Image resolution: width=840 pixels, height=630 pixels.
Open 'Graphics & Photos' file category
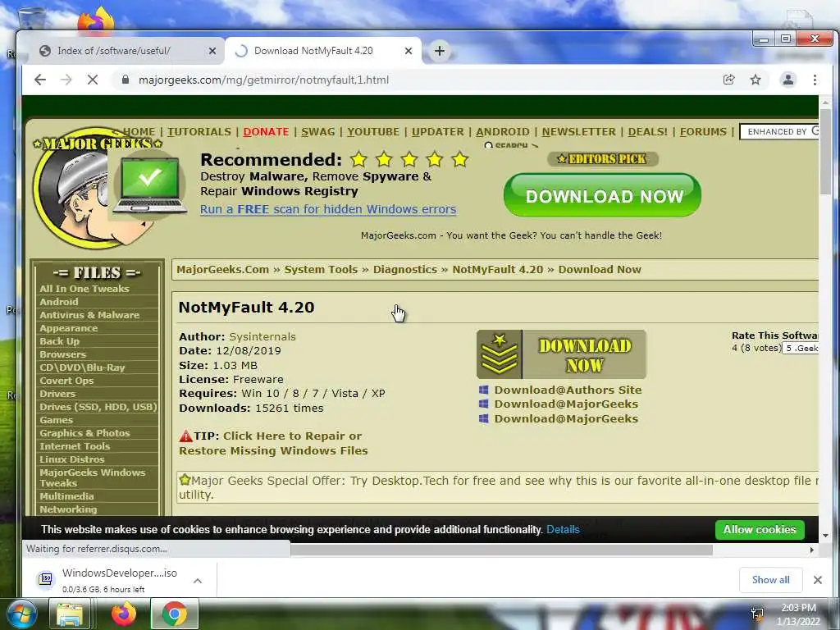click(x=84, y=433)
